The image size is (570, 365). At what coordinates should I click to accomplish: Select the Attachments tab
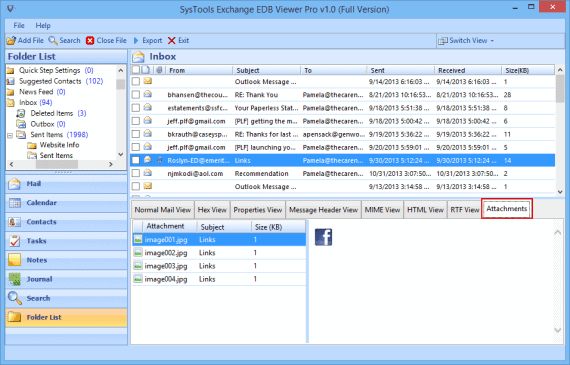(x=507, y=208)
